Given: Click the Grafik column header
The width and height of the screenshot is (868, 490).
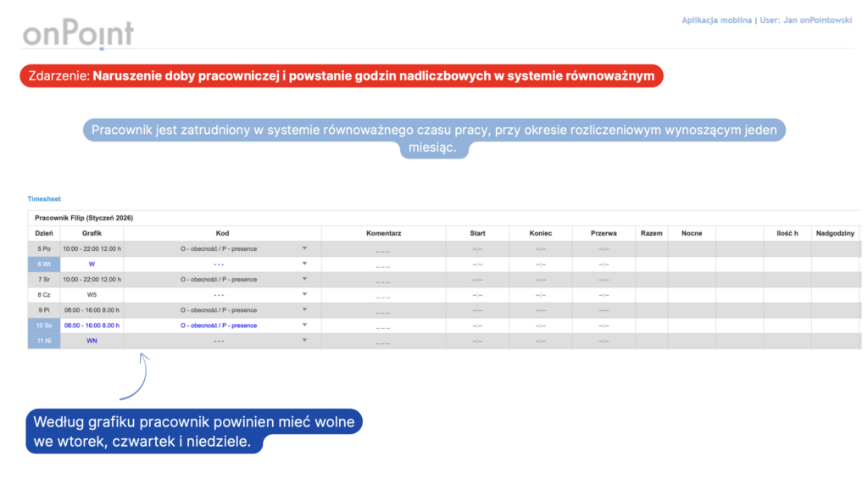Looking at the screenshot, I should click(x=92, y=232).
